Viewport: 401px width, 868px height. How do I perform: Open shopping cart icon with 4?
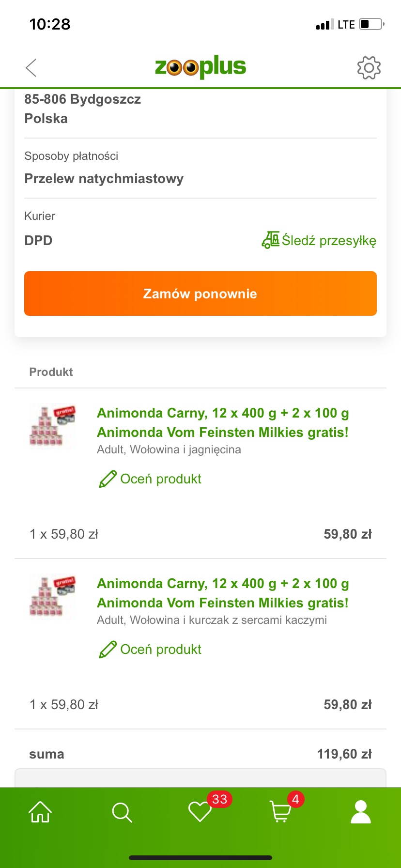pos(280,812)
